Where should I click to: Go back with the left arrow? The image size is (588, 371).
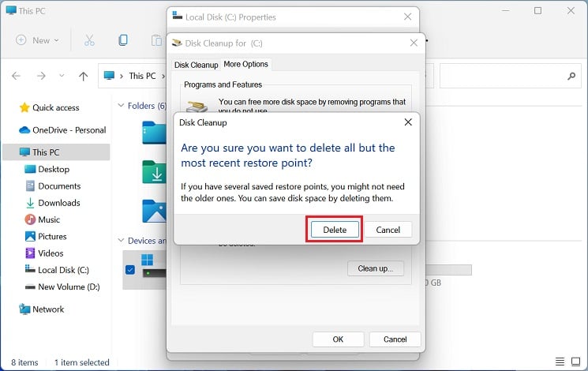pyautogui.click(x=16, y=76)
